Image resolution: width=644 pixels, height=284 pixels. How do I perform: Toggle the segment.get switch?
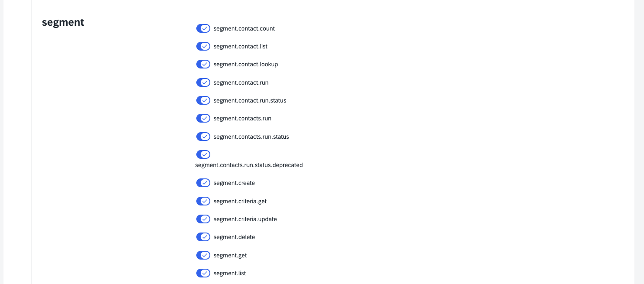click(x=203, y=255)
